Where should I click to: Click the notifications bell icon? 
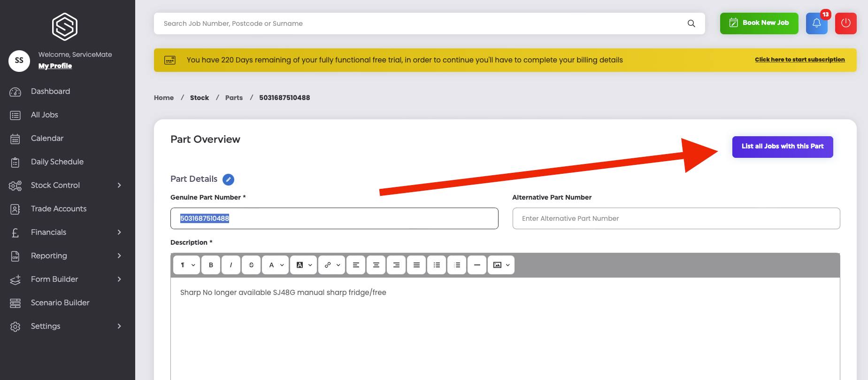[x=816, y=23]
